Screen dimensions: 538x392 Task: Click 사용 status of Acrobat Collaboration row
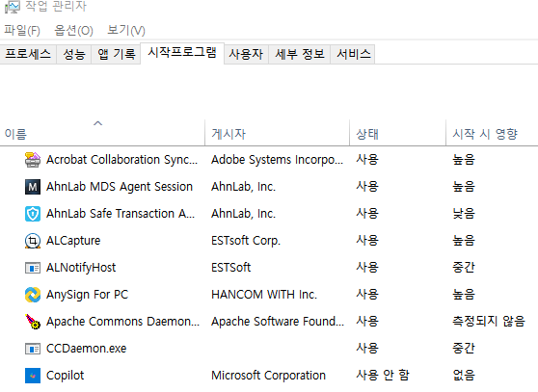(x=367, y=160)
